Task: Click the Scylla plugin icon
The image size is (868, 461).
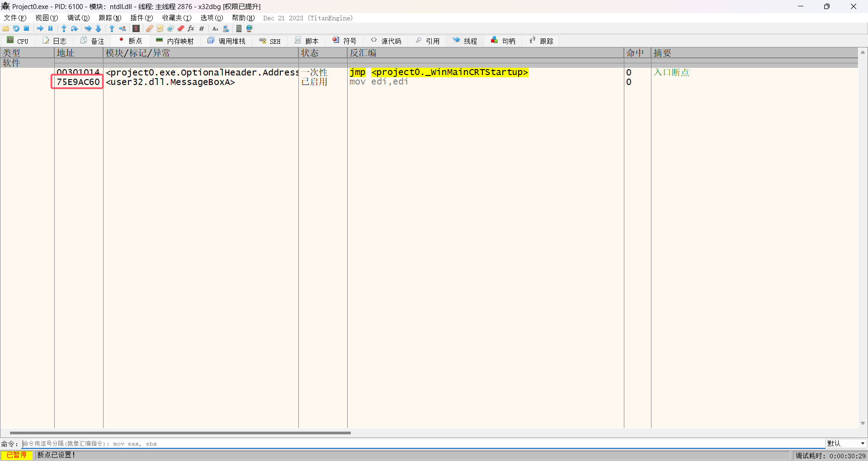Action: (136, 28)
